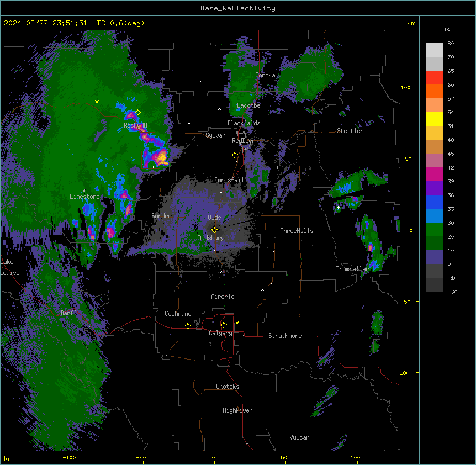The width and height of the screenshot is (476, 465).
Task: Click the km unit label at bottom left
Action: tap(8, 458)
